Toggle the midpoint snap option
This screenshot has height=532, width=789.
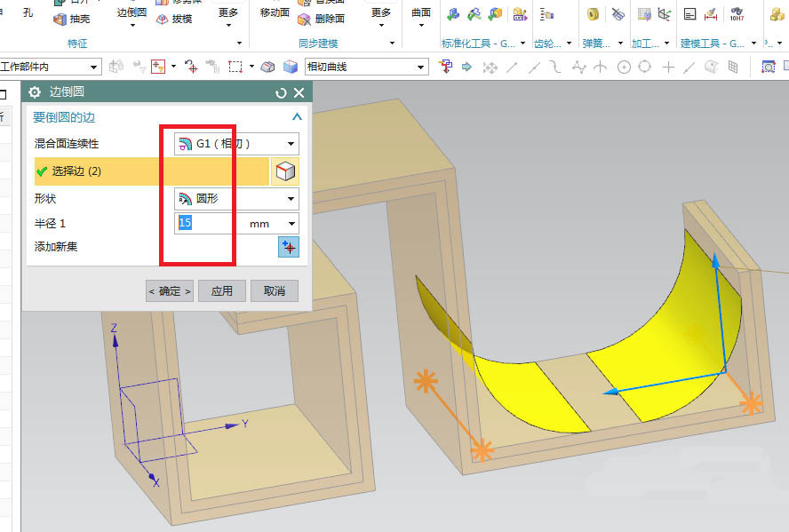point(534,67)
